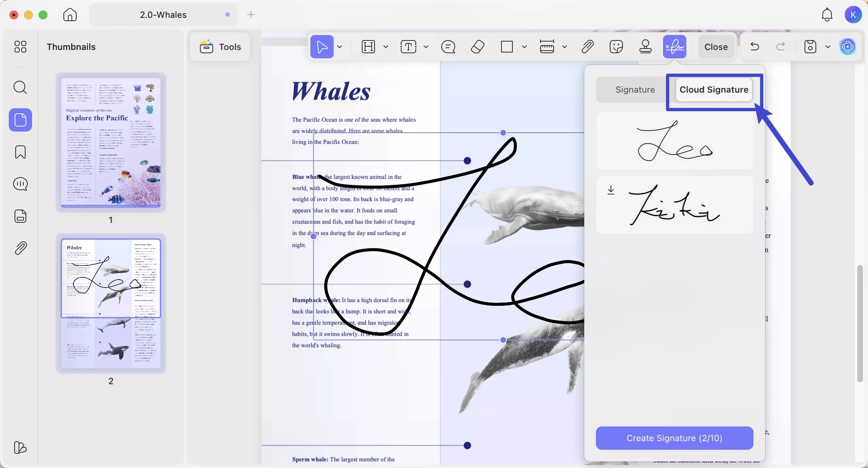Click the vertical document scrollbar
Screen dimensions: 868x468
click(860, 324)
